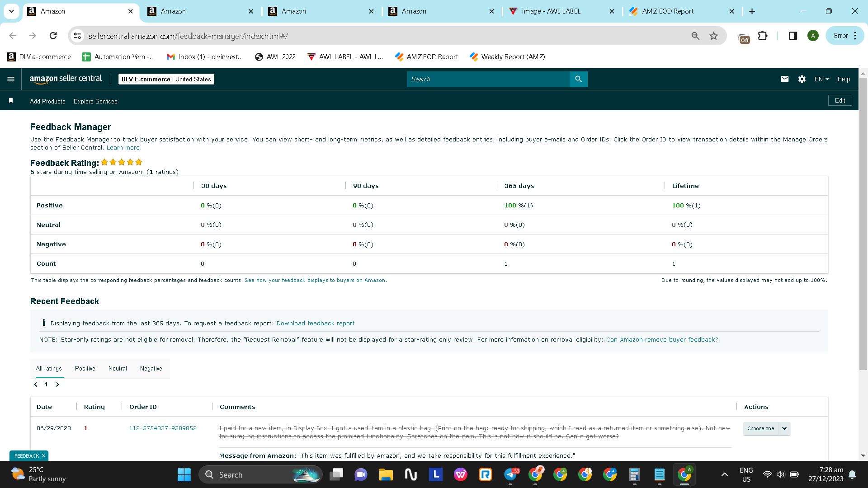The image size is (868, 488).
Task: Click See how your feedback displays link
Action: point(316,280)
